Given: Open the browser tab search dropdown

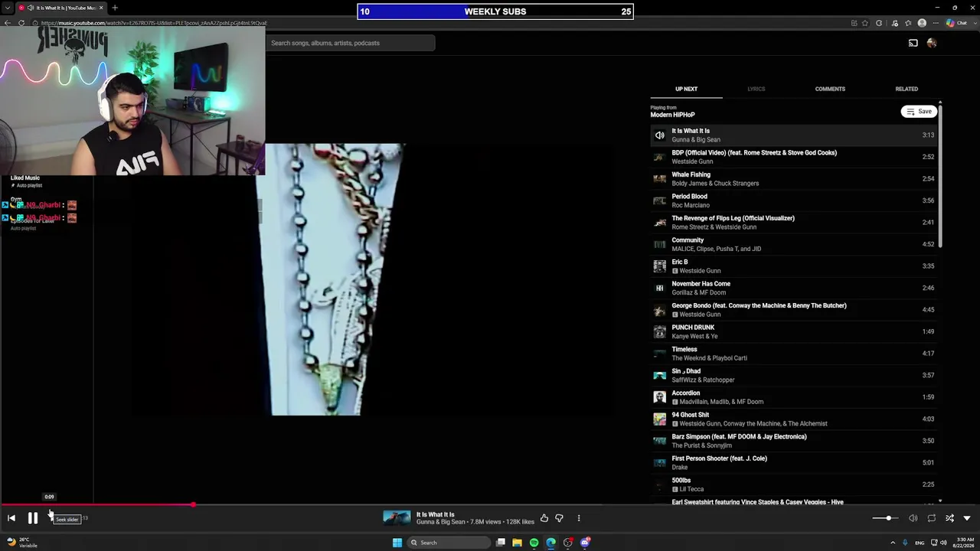Looking at the screenshot, I should [7, 8].
